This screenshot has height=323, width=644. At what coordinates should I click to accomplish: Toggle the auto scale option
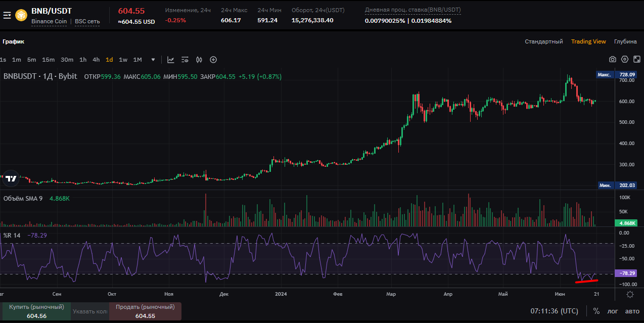(x=632, y=311)
